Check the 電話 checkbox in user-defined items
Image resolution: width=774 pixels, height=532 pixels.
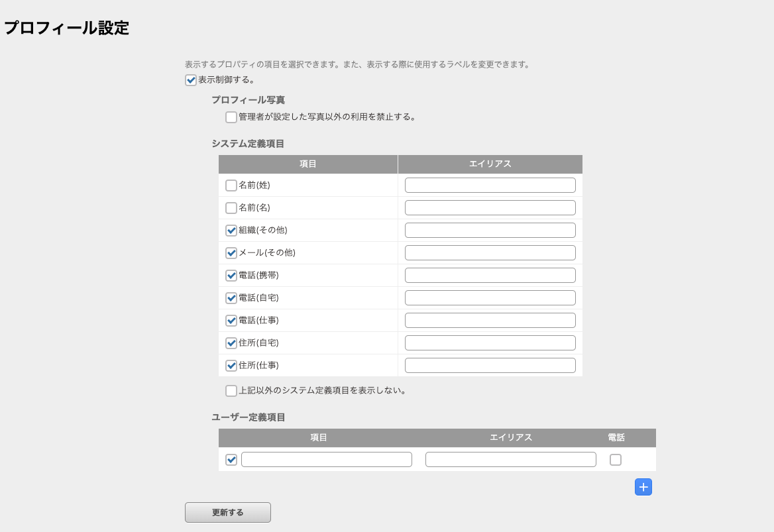[x=616, y=459]
